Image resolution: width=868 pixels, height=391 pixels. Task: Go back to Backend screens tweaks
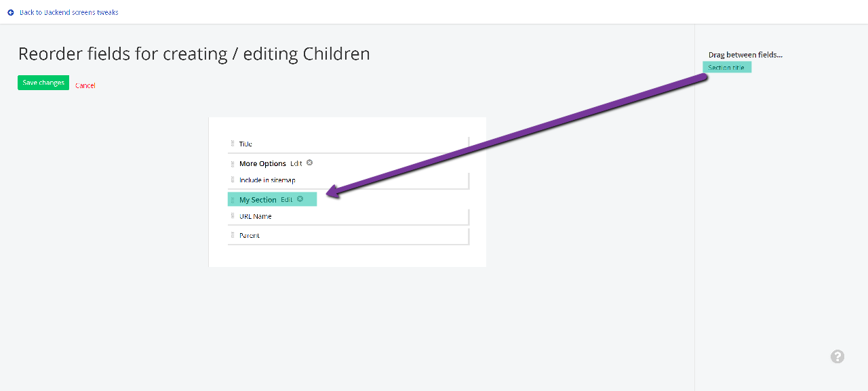pyautogui.click(x=69, y=12)
